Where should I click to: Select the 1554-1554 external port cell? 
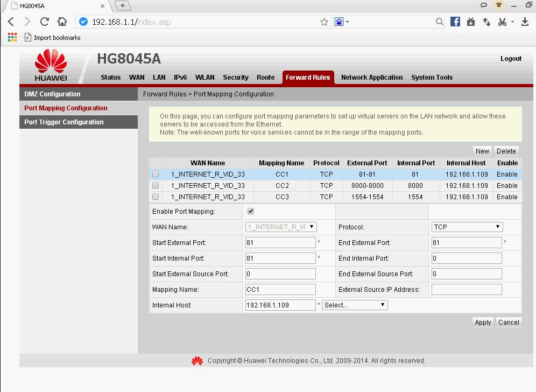coord(367,197)
